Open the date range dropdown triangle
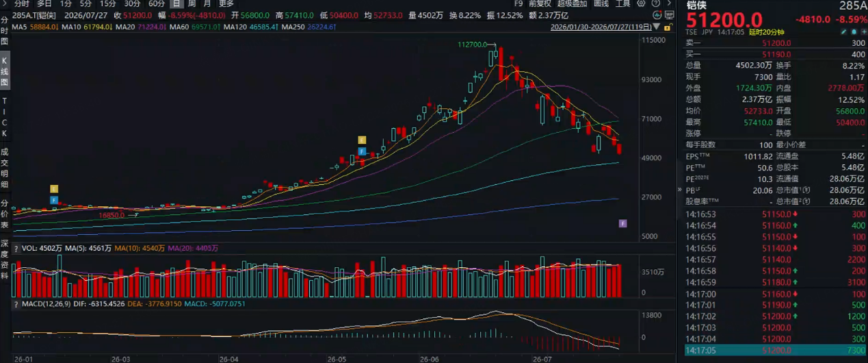 (656, 27)
